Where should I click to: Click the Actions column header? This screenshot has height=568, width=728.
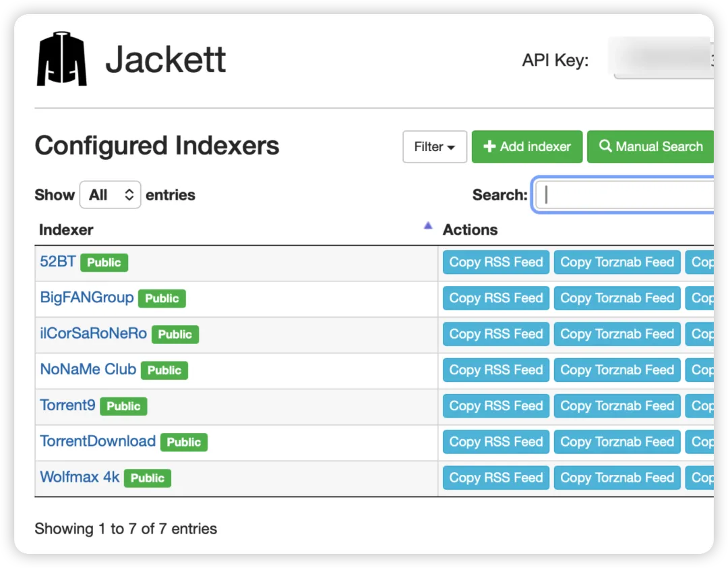[x=470, y=229]
